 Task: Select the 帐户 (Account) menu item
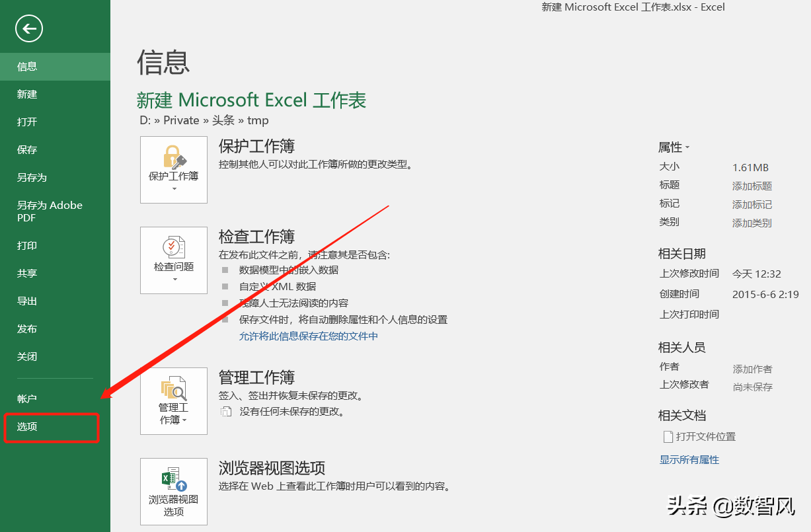click(x=55, y=399)
